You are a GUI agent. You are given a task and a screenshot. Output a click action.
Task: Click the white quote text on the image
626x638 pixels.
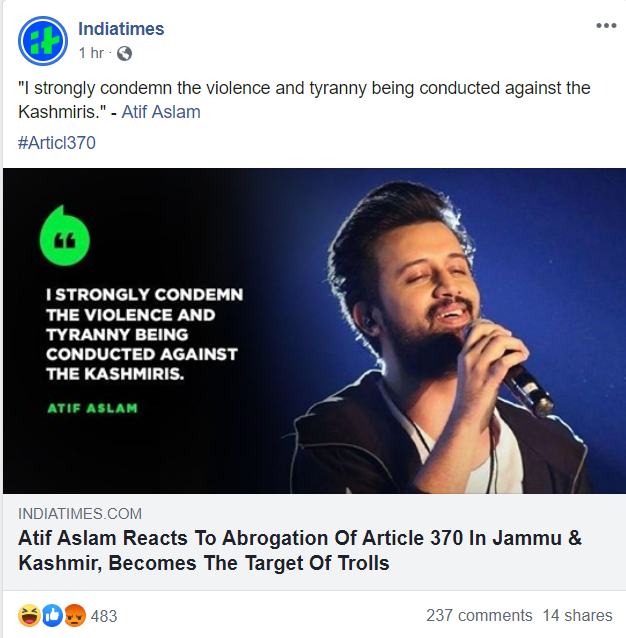pyautogui.click(x=140, y=335)
